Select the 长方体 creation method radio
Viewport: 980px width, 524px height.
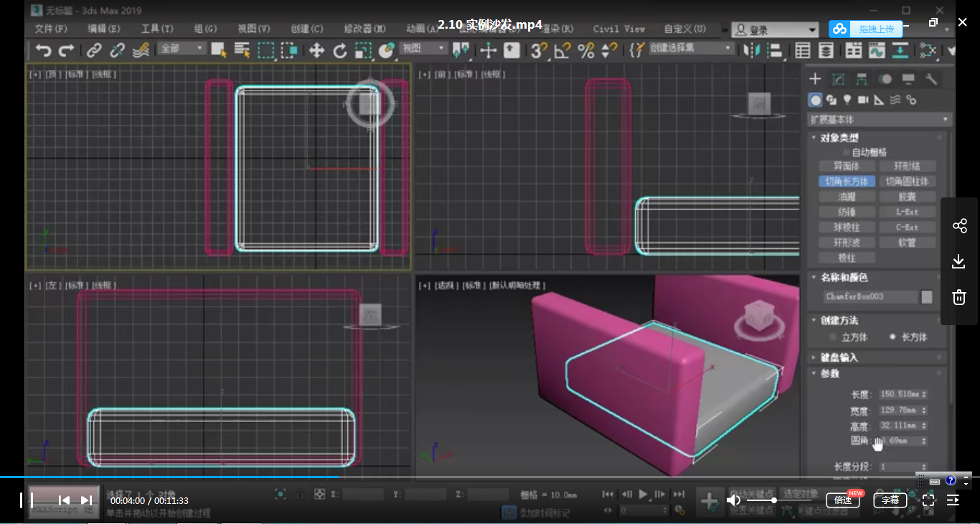[892, 337]
